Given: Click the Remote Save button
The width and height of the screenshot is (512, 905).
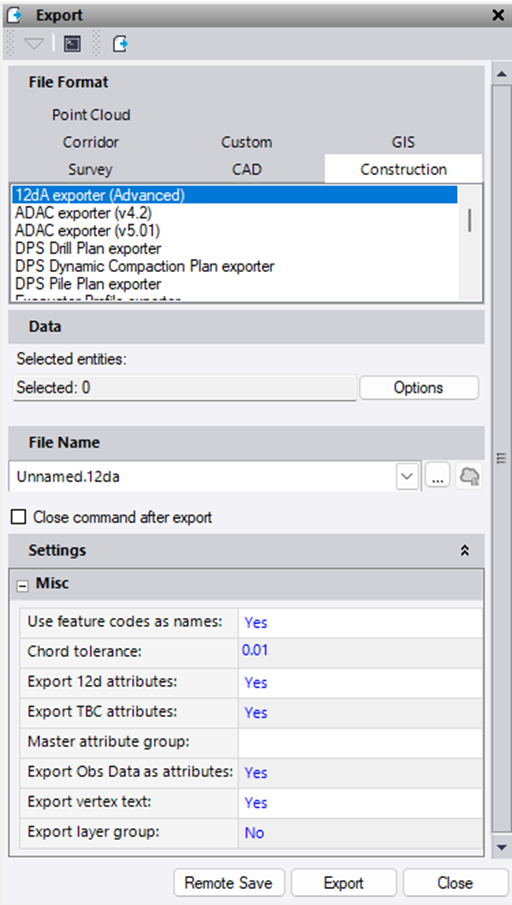Looking at the screenshot, I should pyautogui.click(x=229, y=883).
